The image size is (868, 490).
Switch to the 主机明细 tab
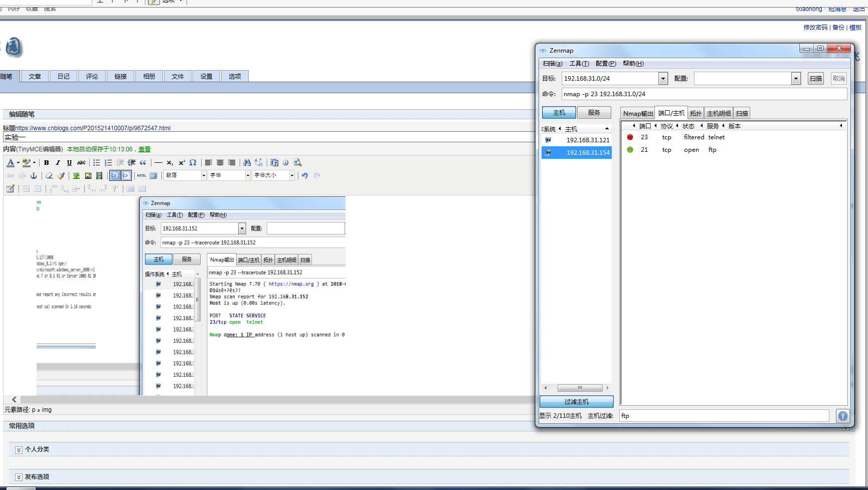(719, 113)
